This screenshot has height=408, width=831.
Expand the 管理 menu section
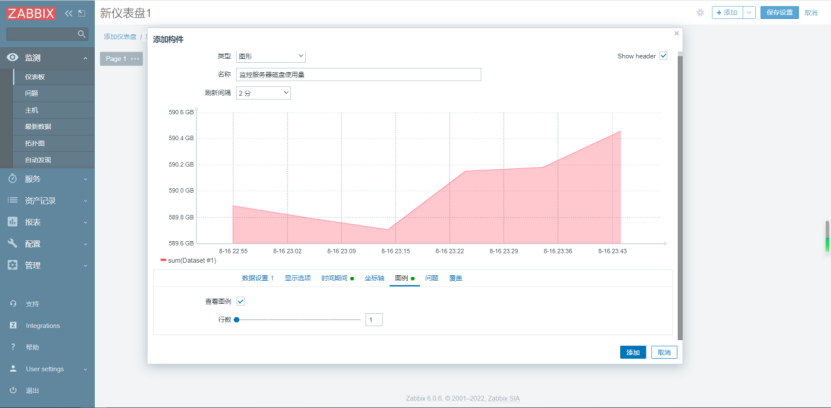(x=85, y=265)
